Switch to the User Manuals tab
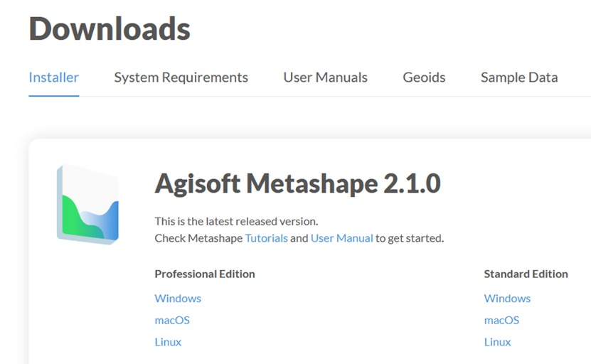591x364 pixels. pos(325,77)
